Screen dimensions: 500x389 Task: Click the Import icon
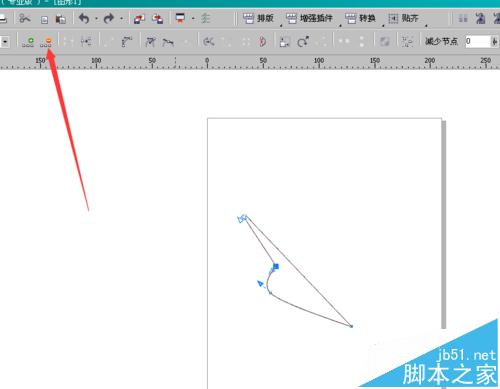(x=139, y=19)
